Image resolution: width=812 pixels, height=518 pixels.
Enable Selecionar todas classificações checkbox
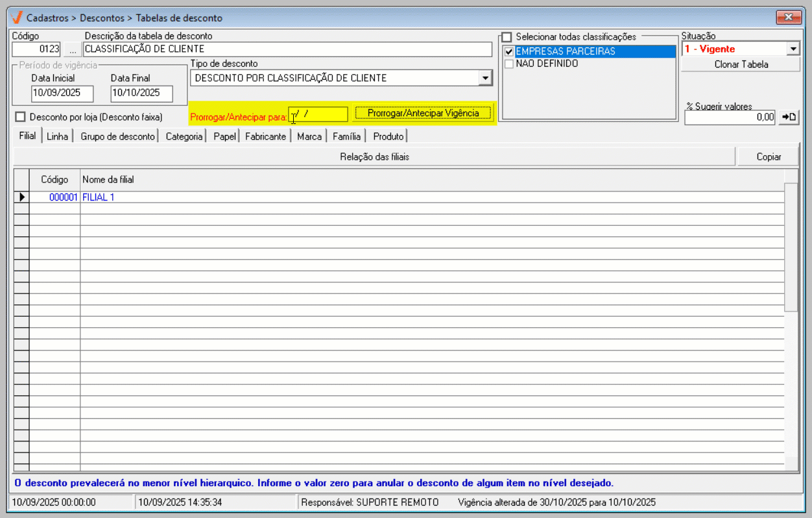point(507,37)
